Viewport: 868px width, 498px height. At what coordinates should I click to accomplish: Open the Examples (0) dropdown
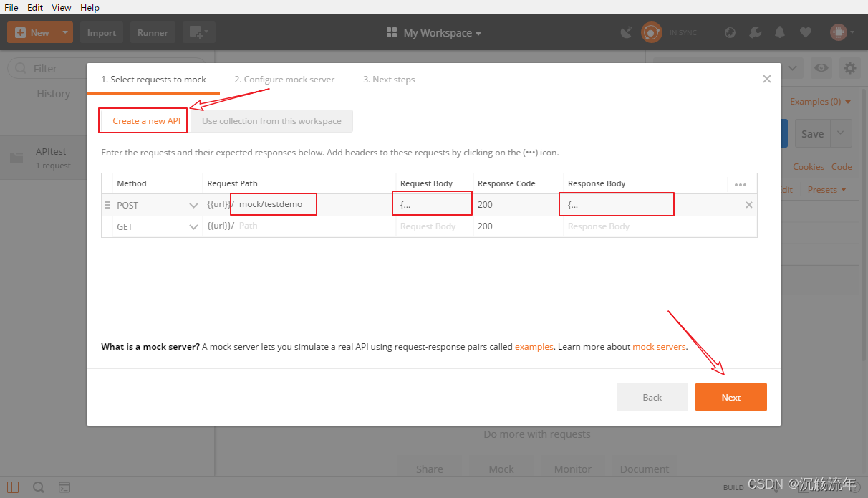[820, 102]
